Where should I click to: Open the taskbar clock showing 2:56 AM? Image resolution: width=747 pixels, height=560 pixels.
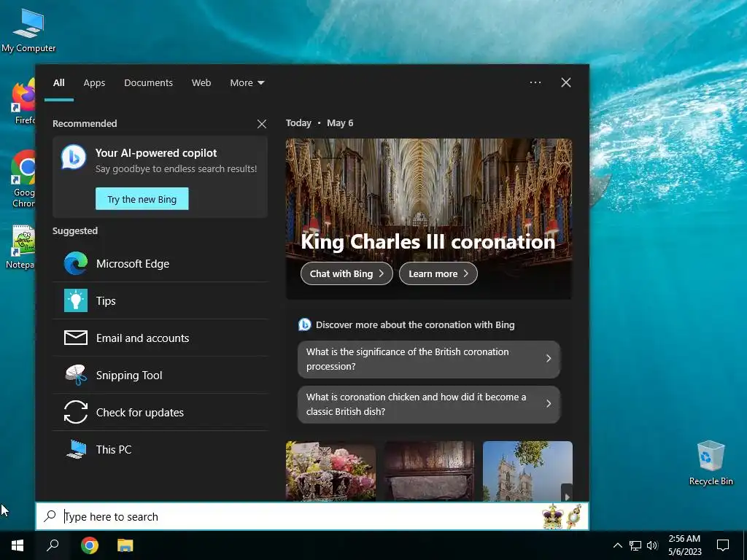[x=684, y=545]
